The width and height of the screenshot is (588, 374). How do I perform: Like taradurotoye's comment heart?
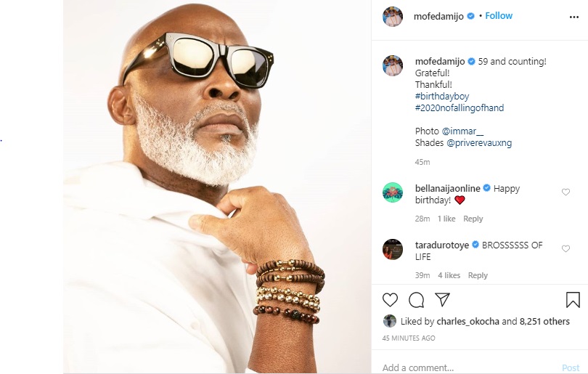click(x=566, y=249)
